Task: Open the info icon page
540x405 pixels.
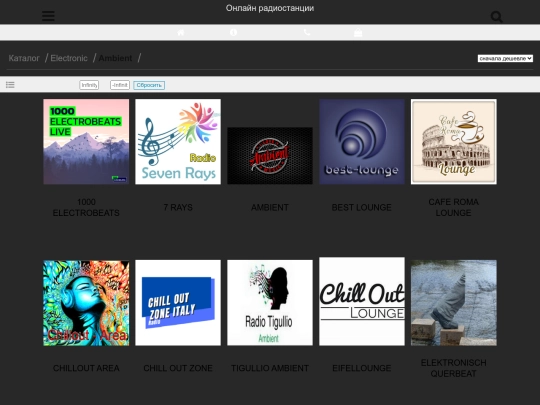Action: (233, 32)
